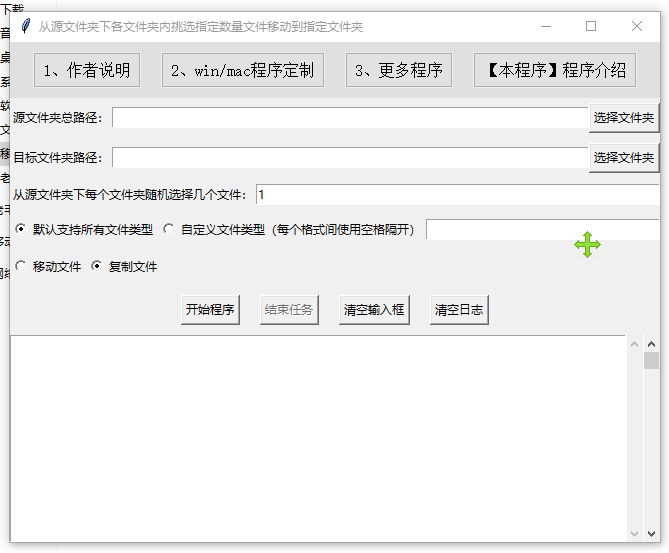Image resolution: width=669 pixels, height=553 pixels.
Task: Click inside the log output text area
Action: pyautogui.click(x=318, y=439)
